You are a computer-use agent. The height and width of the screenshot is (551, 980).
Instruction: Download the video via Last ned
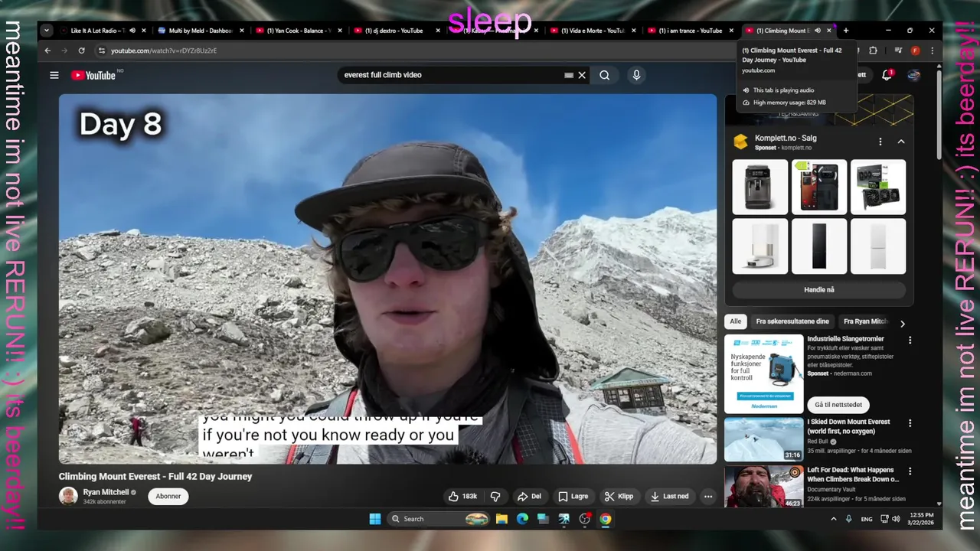click(669, 496)
